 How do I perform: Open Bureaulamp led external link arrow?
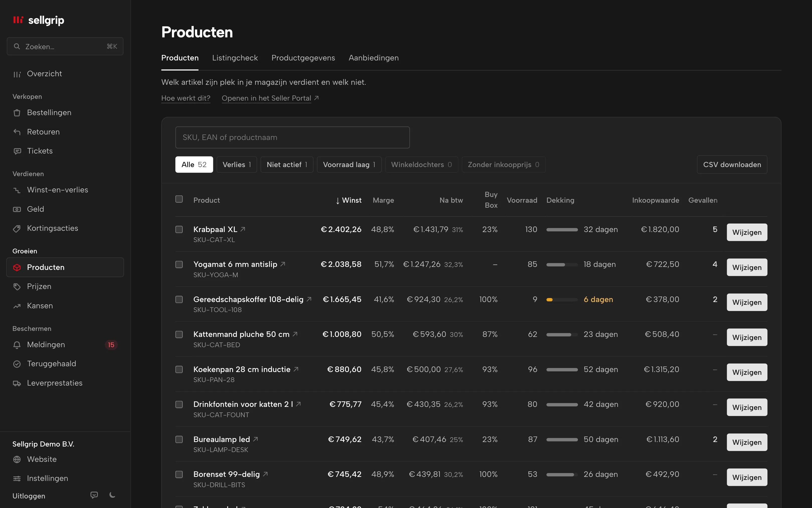click(x=256, y=439)
